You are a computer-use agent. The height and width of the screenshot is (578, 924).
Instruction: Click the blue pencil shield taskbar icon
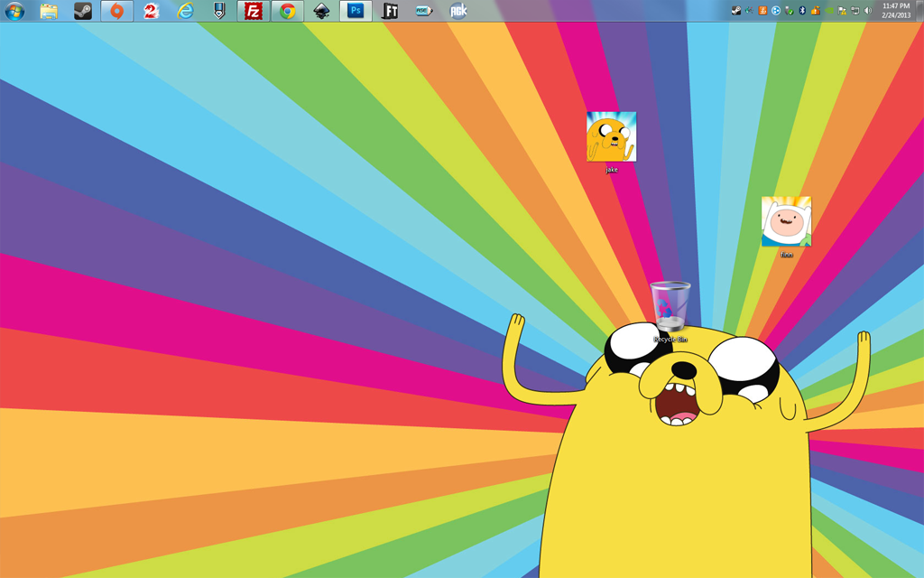(x=219, y=11)
